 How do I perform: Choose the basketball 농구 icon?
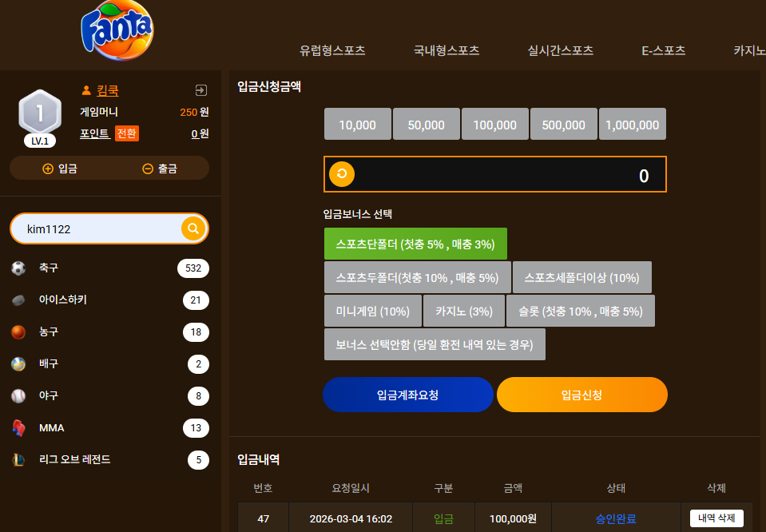point(18,332)
